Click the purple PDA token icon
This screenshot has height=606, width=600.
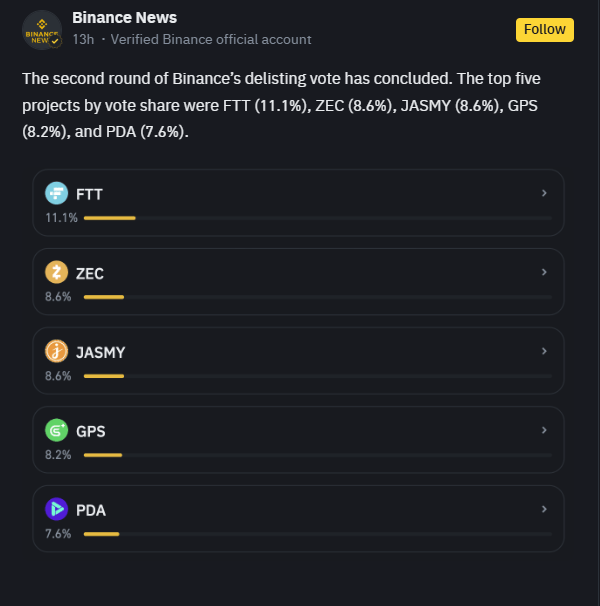pos(56,509)
